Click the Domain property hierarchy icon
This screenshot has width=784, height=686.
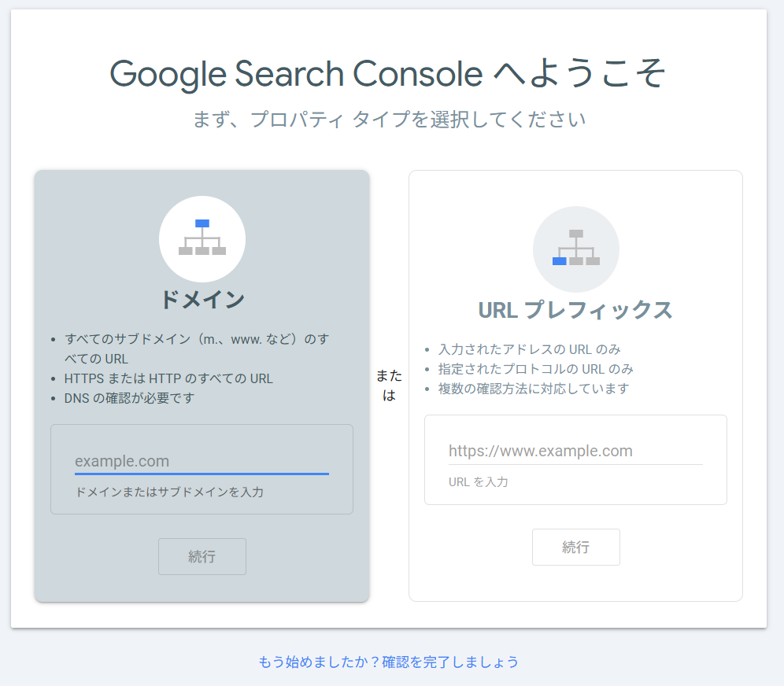coord(202,238)
